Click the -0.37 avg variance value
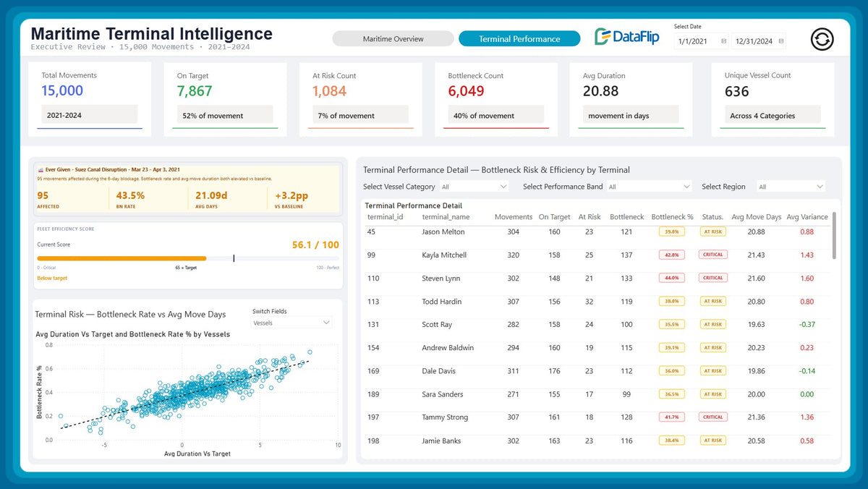Screen dimensions: 868x489 [x=807, y=325]
